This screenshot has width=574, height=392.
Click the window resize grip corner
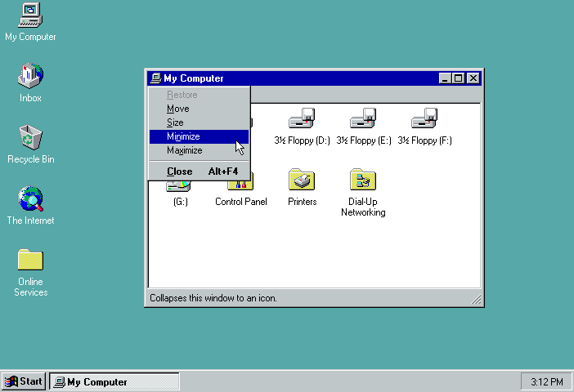tap(477, 301)
